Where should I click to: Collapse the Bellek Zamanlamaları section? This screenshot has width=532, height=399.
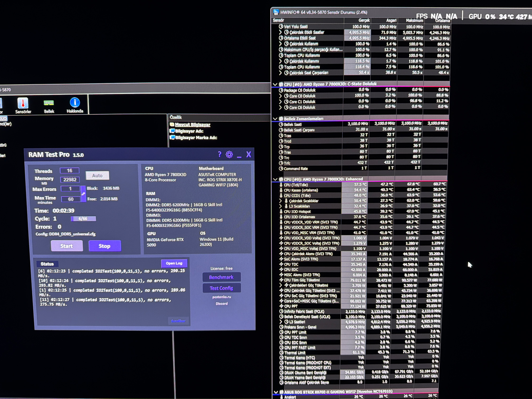coord(275,119)
